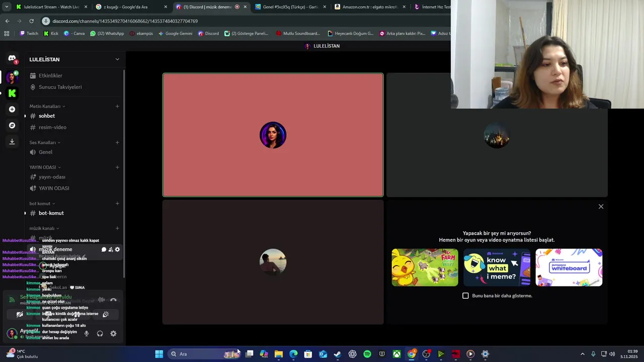
Task: Collapse the bot komut category
Action: 42,204
